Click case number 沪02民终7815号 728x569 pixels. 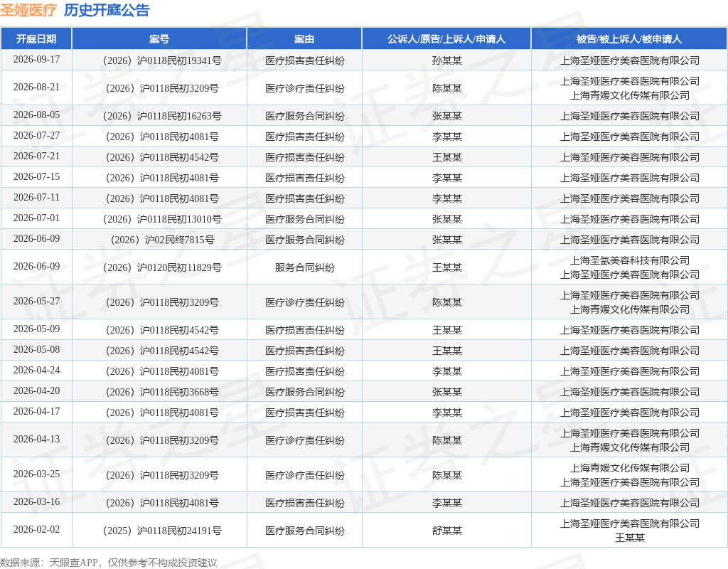[x=162, y=240]
